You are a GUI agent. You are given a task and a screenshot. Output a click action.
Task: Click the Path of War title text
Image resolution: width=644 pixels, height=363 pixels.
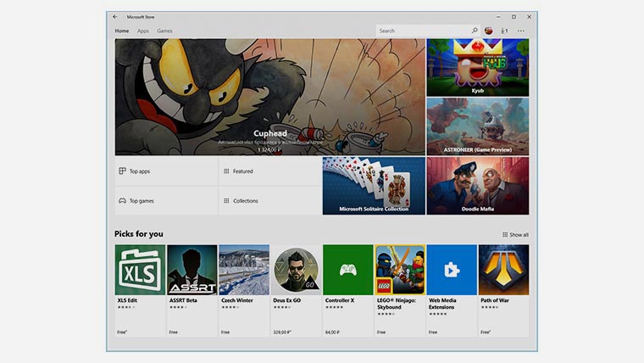(x=495, y=300)
